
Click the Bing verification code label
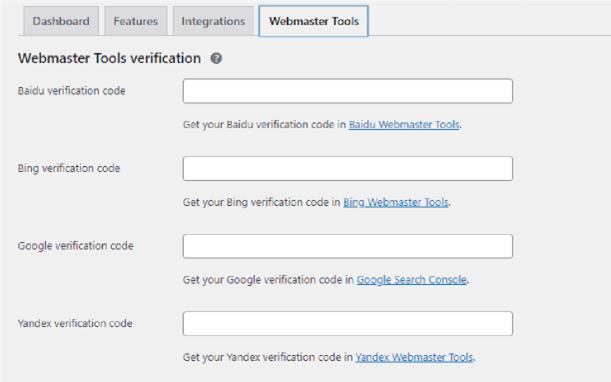[x=69, y=168]
